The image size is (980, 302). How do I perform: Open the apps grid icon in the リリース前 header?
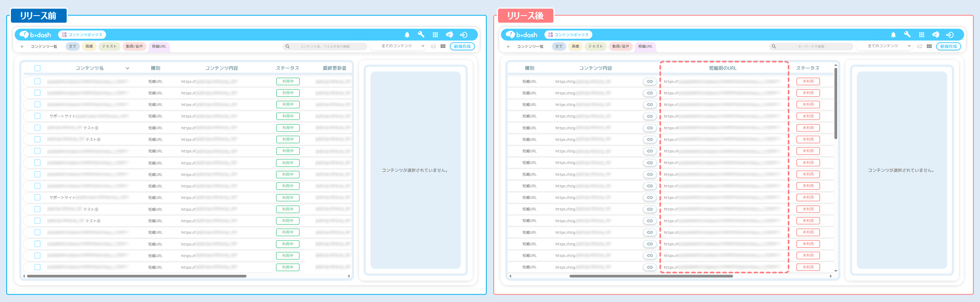coord(435,35)
